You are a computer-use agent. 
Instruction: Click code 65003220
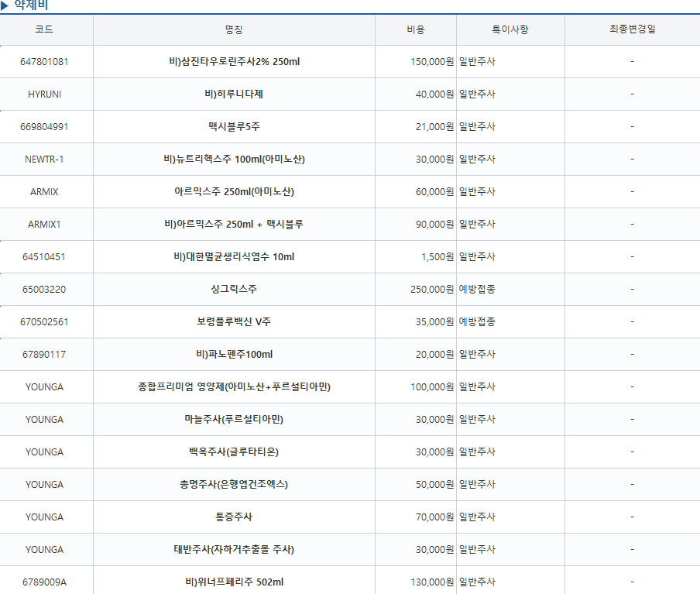point(44,290)
